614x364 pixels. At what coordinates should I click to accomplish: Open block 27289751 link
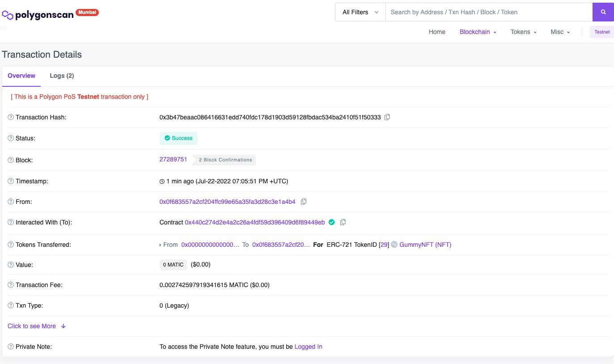173,159
